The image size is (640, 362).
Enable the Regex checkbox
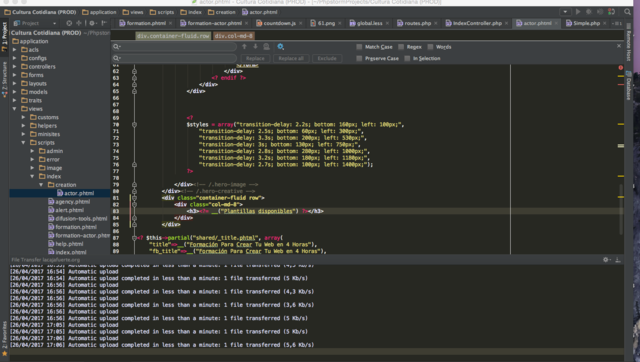click(x=401, y=47)
